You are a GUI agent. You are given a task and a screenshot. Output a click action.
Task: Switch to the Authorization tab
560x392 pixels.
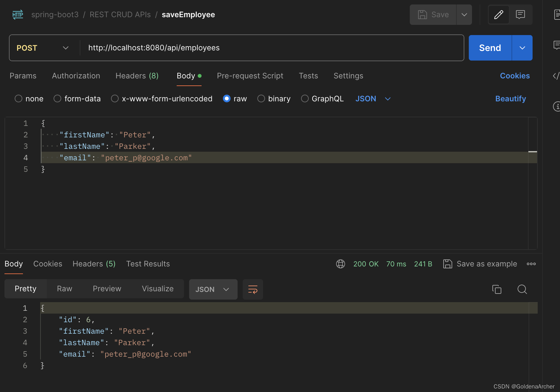[x=76, y=76]
